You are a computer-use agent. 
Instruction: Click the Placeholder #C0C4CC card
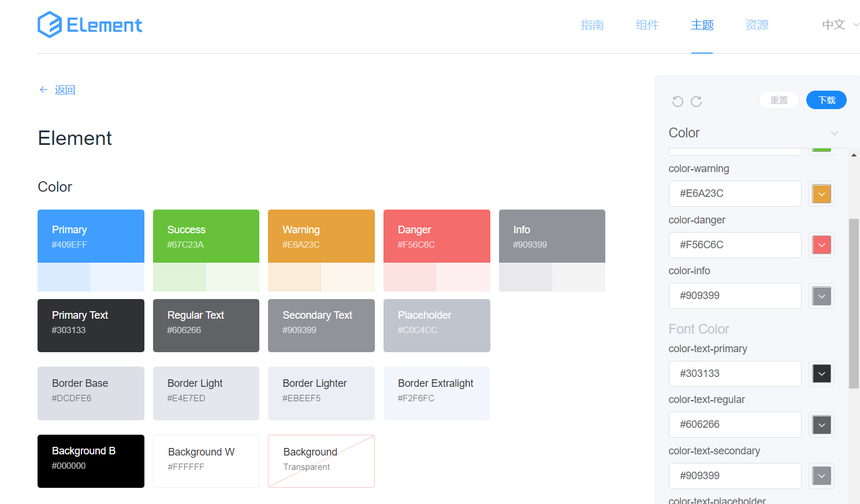437,326
